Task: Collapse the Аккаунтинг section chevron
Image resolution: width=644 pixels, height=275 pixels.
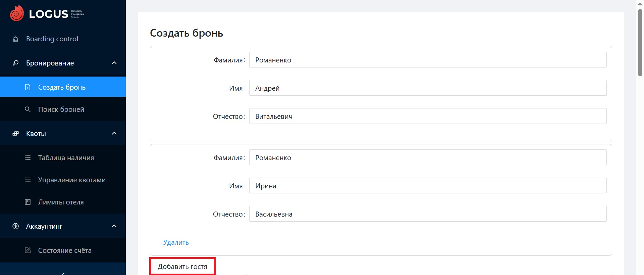Action: click(x=114, y=226)
